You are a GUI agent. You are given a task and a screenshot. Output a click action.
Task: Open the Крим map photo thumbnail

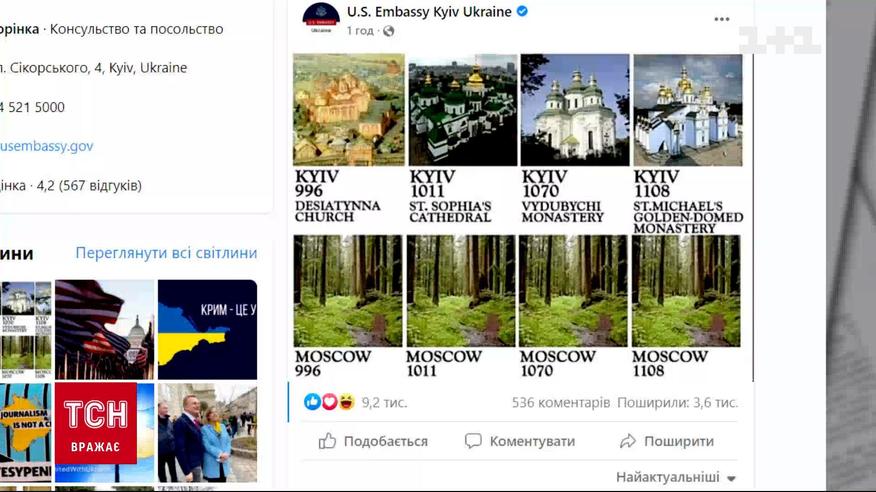pyautogui.click(x=207, y=329)
